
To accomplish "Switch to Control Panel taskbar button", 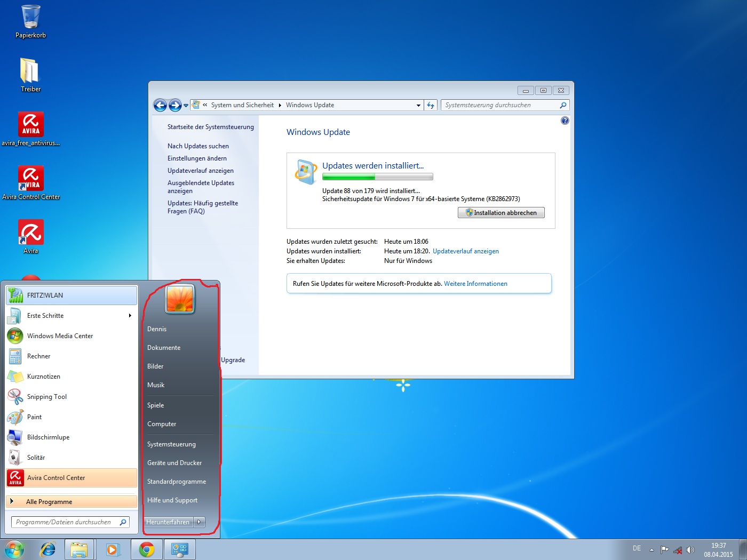I will pos(180,549).
